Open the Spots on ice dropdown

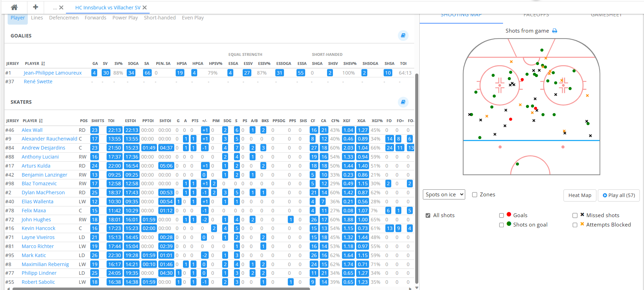coord(444,195)
